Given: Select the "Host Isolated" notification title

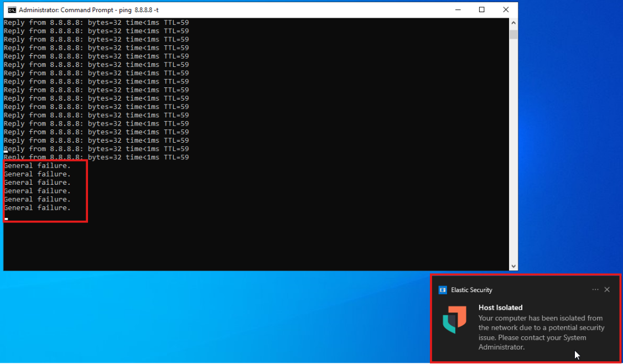Looking at the screenshot, I should (500, 308).
